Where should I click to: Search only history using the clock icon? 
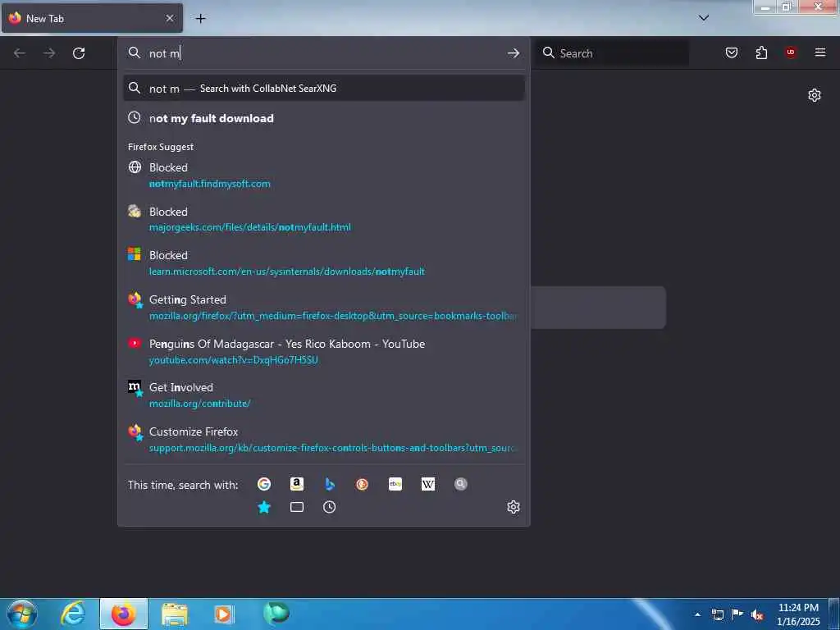[330, 507]
